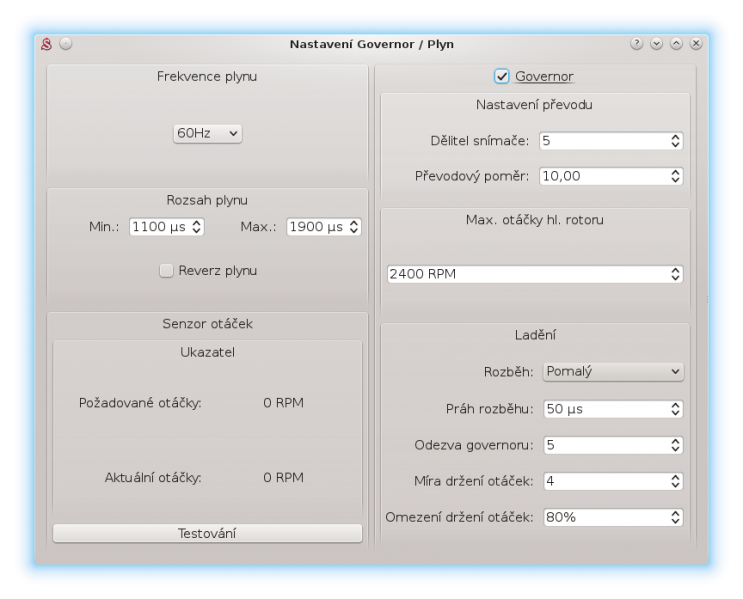Close the Nastavení Governor window
Image resolution: width=743 pixels, height=599 pixels.
pos(696,44)
